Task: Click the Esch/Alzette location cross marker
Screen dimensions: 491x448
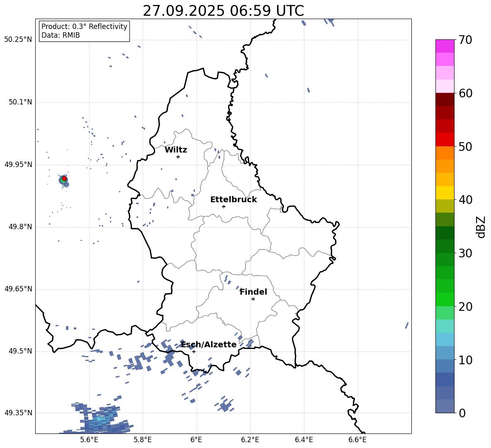Action: [194, 351]
